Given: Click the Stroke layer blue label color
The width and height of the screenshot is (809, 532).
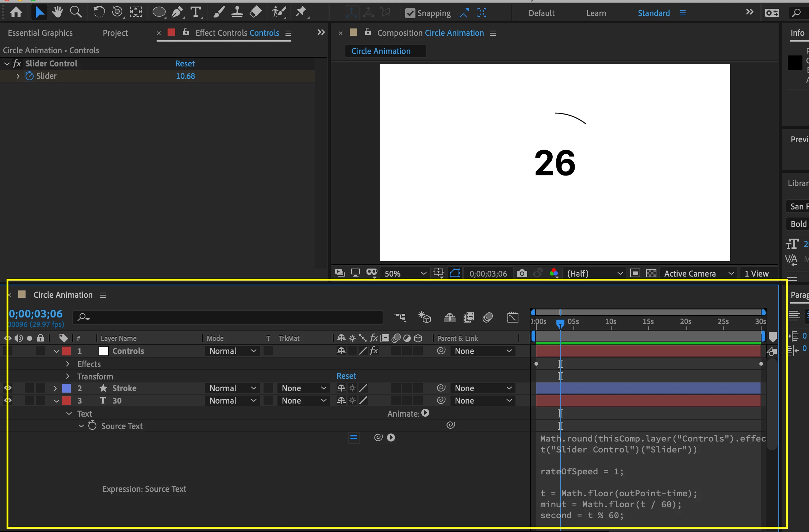Looking at the screenshot, I should (x=66, y=388).
